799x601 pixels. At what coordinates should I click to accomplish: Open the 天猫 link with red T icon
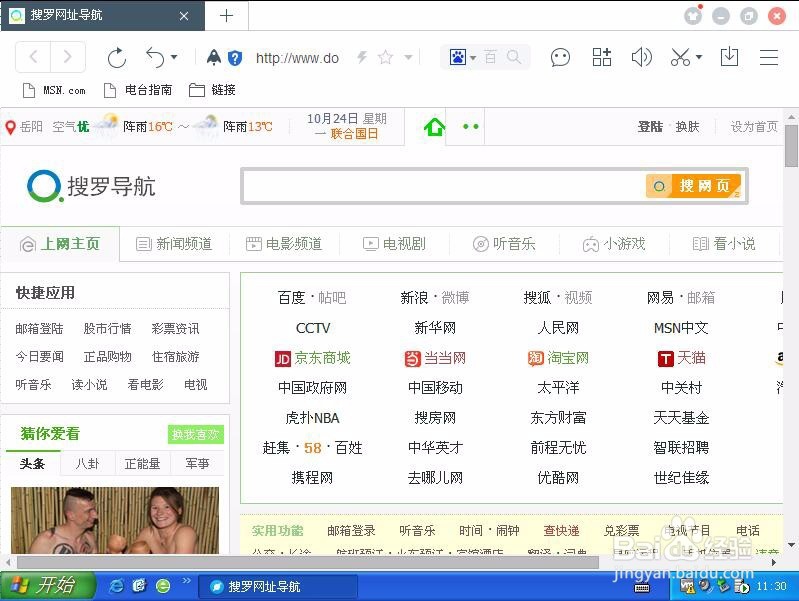click(x=681, y=358)
